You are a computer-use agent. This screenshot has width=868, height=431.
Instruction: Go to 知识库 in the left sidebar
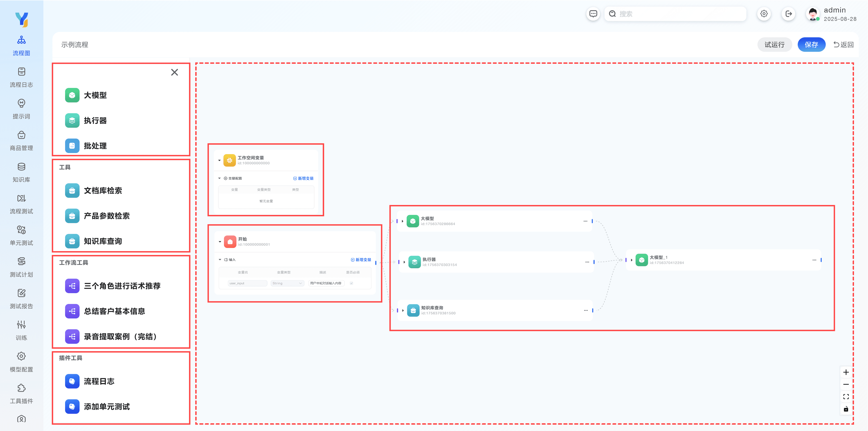21,172
